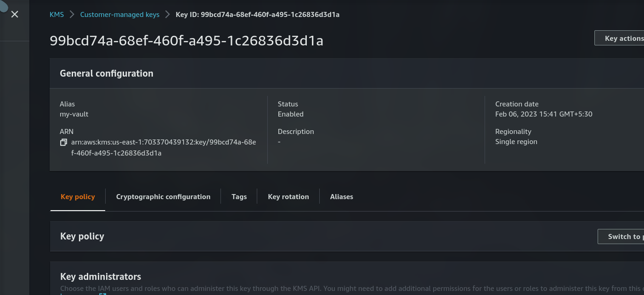The height and width of the screenshot is (295, 644).
Task: View the Aliases tab
Action: click(342, 197)
